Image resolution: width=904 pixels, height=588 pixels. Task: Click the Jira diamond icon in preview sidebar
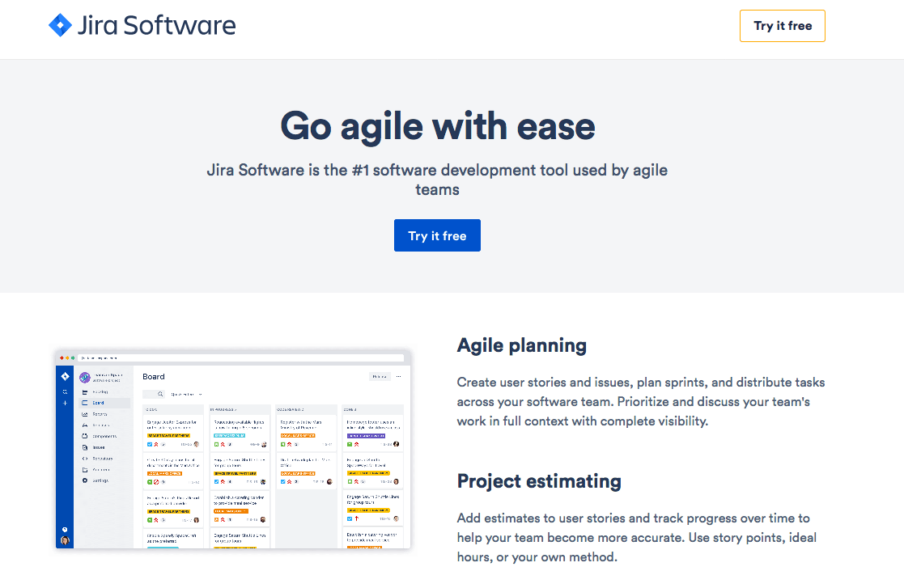pos(65,377)
